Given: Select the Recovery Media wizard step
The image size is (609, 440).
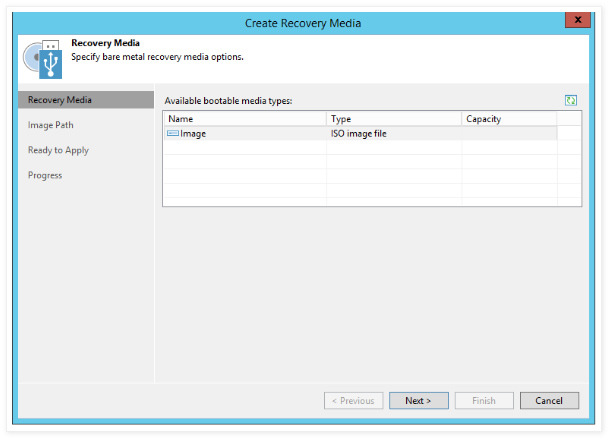Looking at the screenshot, I should [x=60, y=100].
